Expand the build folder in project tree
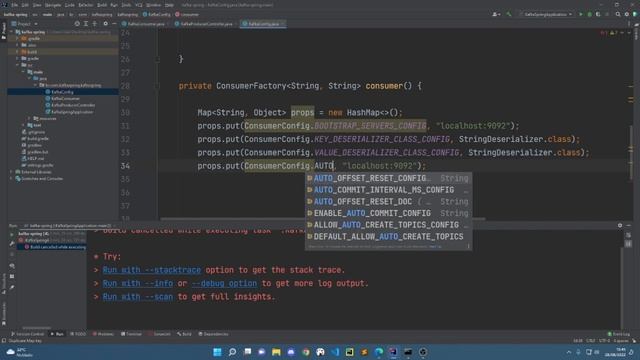The image size is (640, 360). pyautogui.click(x=17, y=52)
